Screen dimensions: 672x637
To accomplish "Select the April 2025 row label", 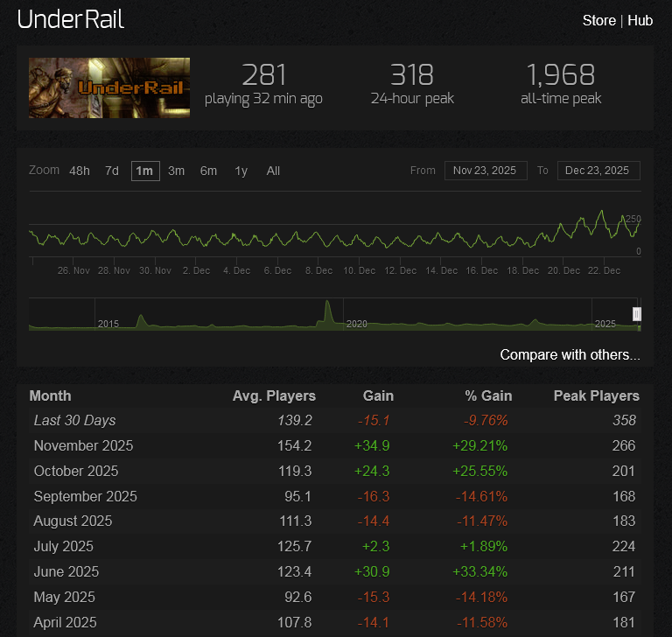I will click(65, 622).
